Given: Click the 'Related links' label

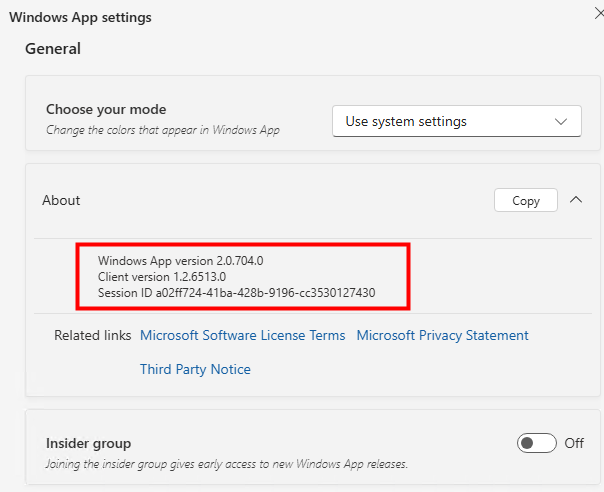Looking at the screenshot, I should [x=92, y=335].
